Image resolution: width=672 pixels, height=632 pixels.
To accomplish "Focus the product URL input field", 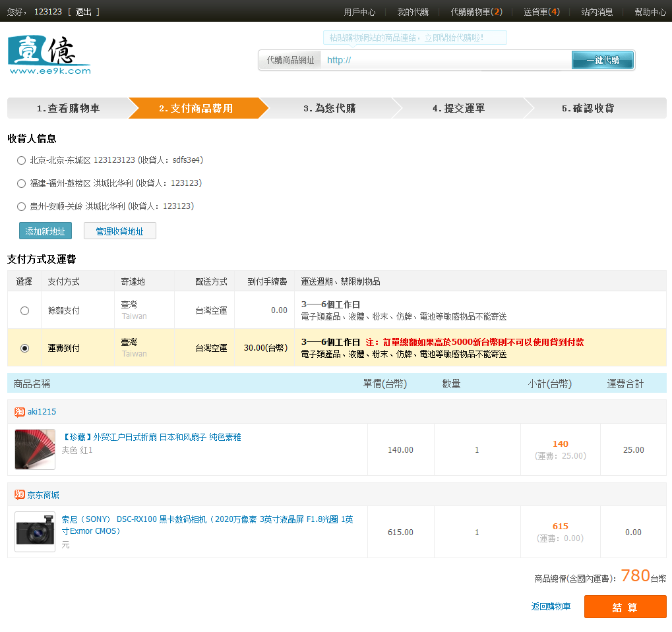I will coord(445,60).
